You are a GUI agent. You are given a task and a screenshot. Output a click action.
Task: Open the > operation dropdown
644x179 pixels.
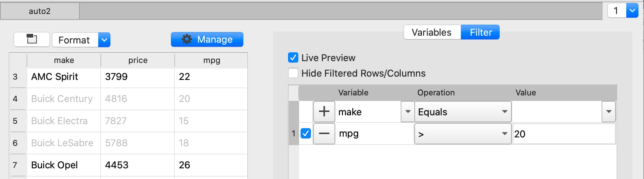[463, 134]
